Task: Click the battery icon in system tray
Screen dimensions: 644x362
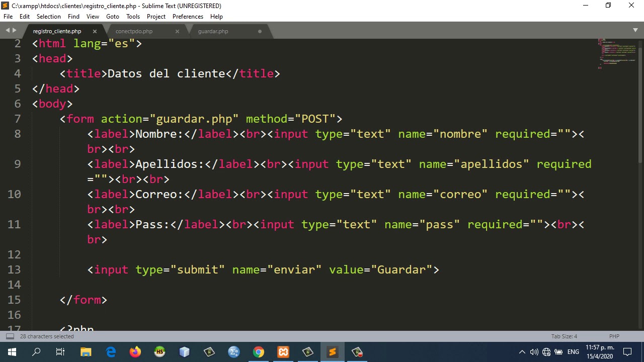Action: 559,352
